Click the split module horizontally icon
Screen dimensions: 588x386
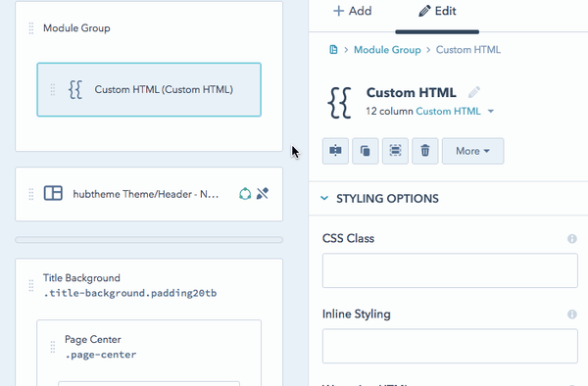point(335,151)
